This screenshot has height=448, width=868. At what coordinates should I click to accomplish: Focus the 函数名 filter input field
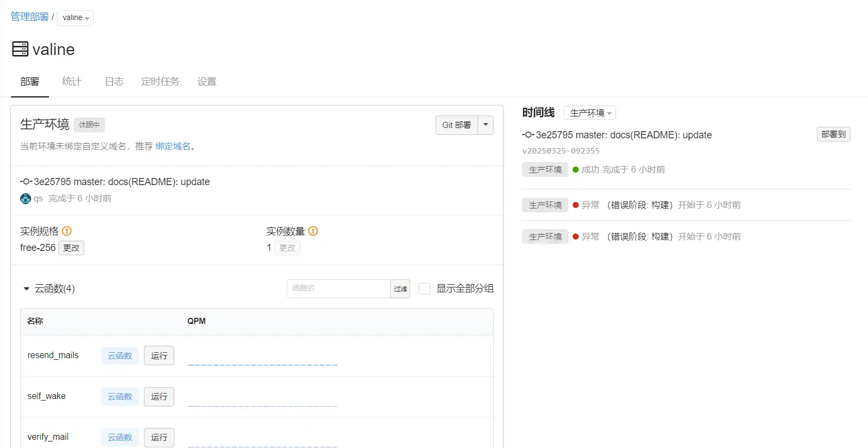338,289
